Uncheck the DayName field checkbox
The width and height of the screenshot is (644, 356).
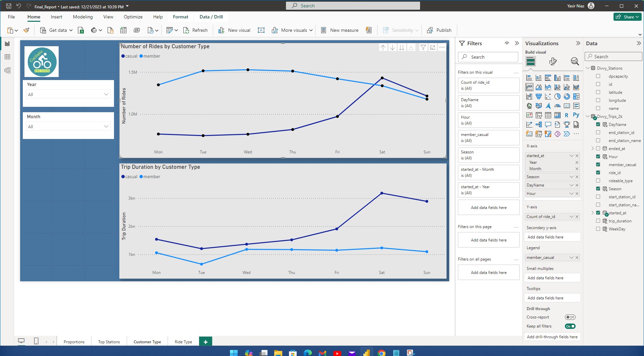pos(598,125)
